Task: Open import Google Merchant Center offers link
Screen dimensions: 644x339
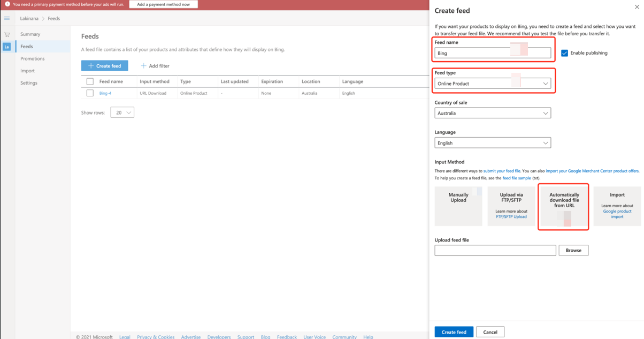Action: (x=593, y=171)
